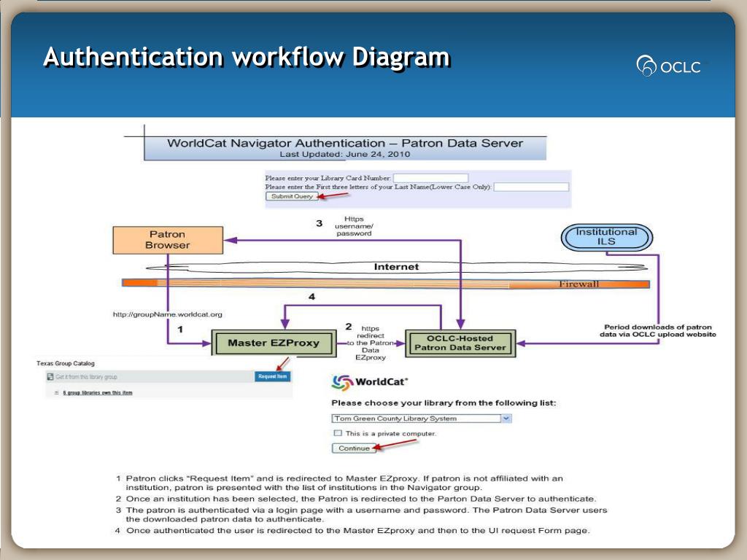
Task: Click the 'Texas Group Catalog' heading
Action: click(x=65, y=363)
